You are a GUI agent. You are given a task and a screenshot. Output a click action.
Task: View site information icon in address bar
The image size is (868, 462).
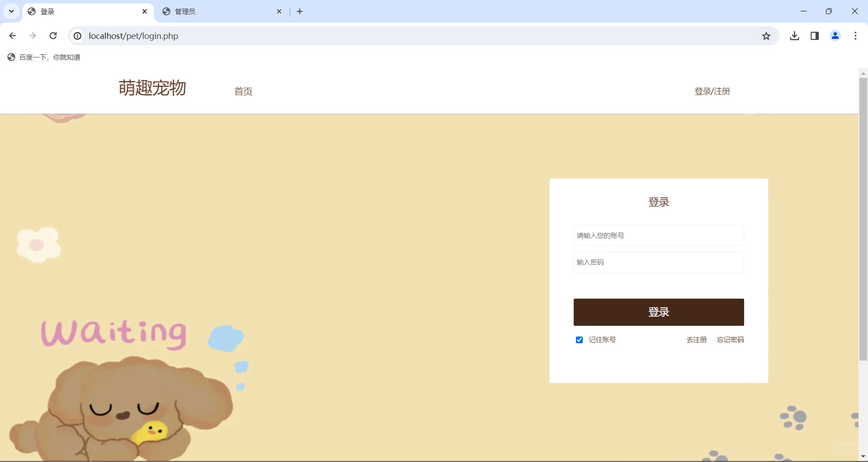(x=77, y=36)
